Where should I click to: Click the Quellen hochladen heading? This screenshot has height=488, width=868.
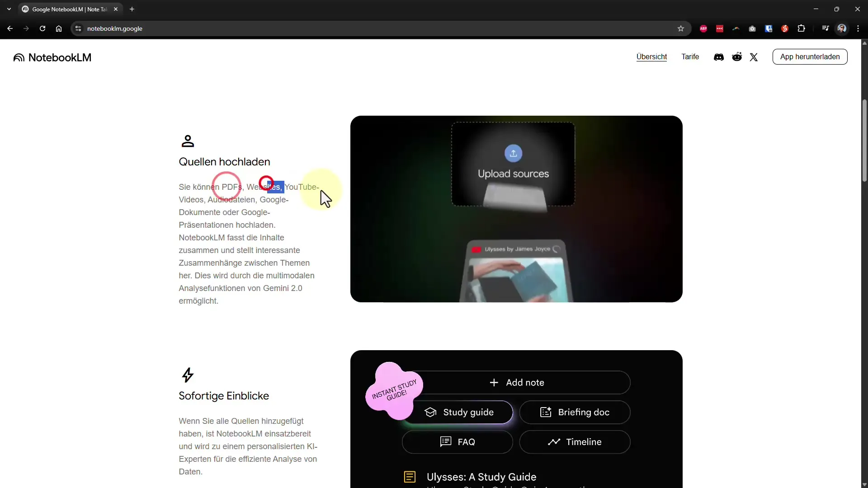point(224,162)
